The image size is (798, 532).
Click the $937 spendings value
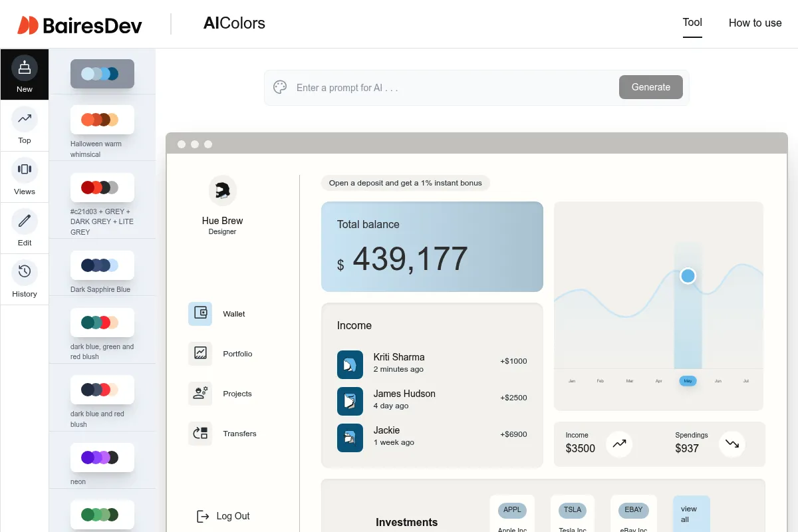[687, 449]
